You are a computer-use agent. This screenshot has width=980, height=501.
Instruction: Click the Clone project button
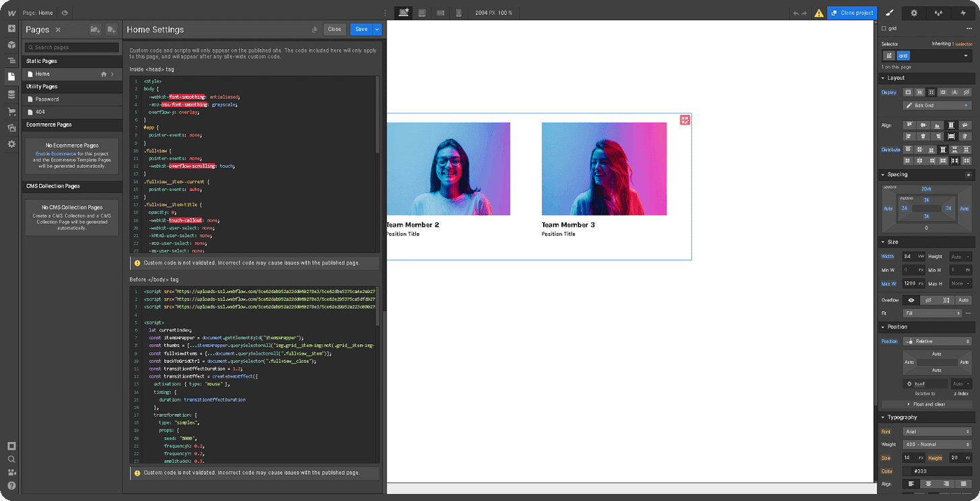[852, 13]
